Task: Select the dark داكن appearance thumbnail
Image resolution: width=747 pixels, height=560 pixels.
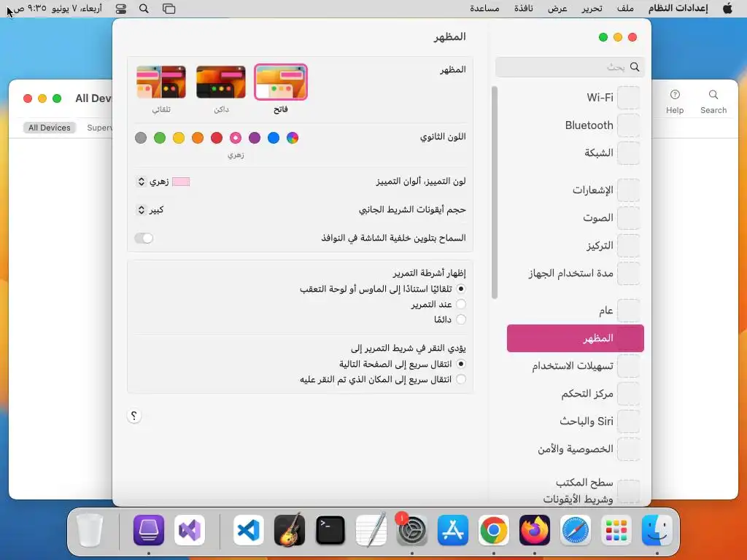Action: [221, 82]
